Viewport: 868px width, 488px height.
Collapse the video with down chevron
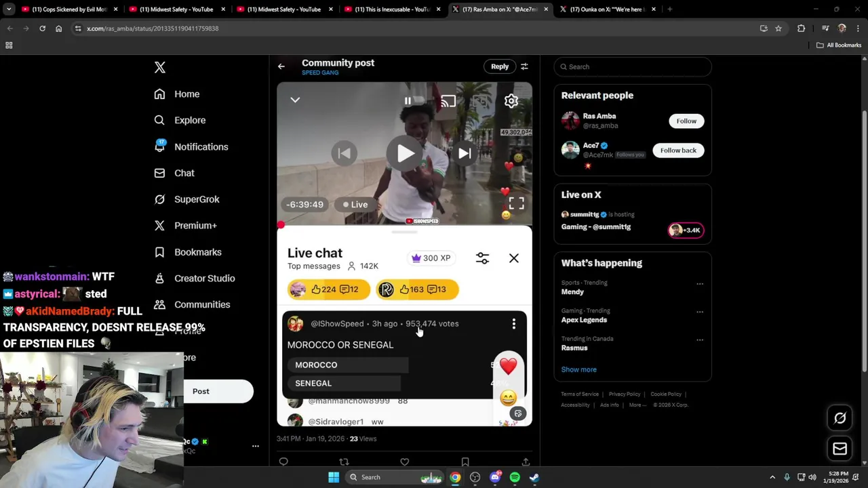[x=295, y=100]
